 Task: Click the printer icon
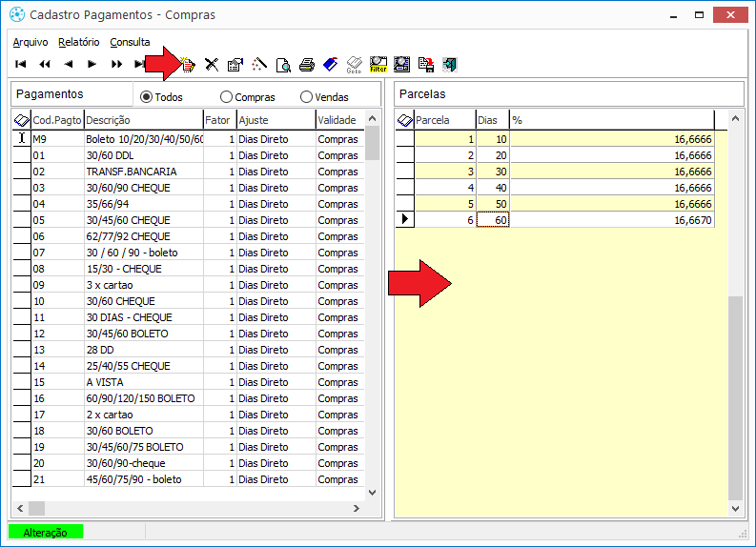point(307,64)
